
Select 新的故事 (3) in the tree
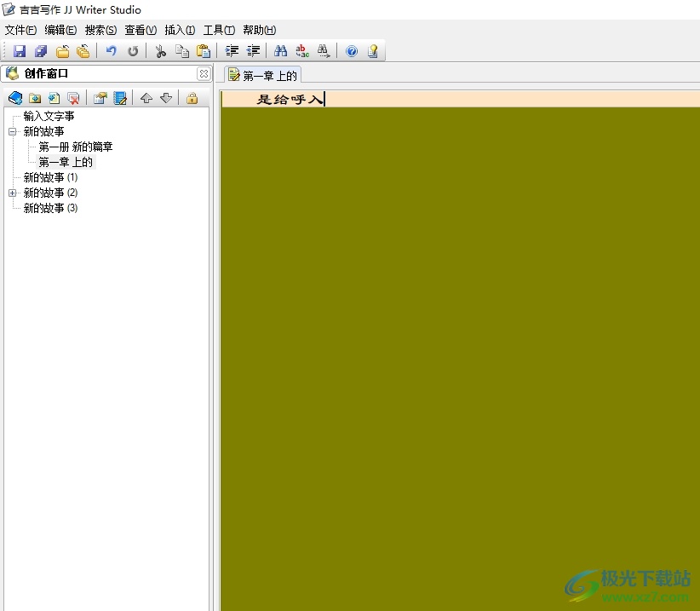point(50,208)
